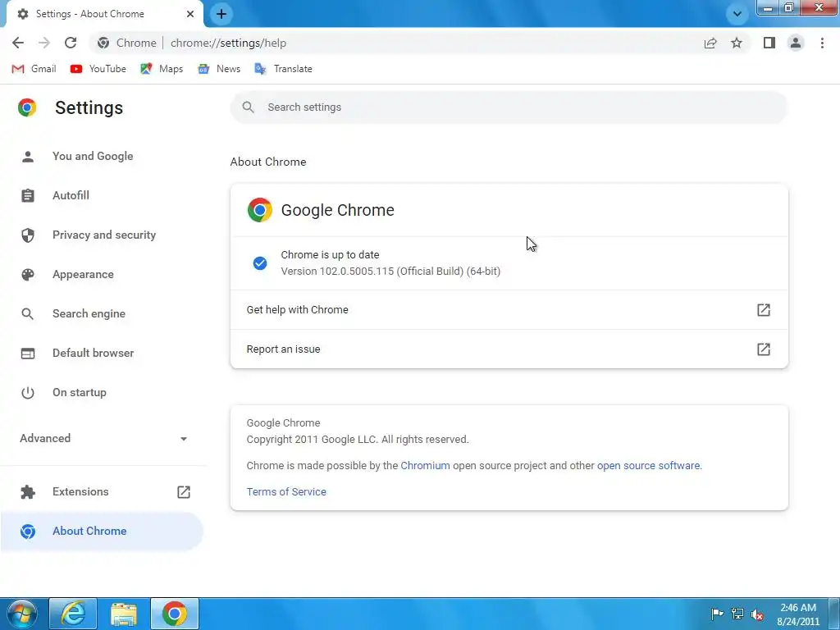Open Appearance settings
Screen dimensions: 840x630
[x=102, y=274]
